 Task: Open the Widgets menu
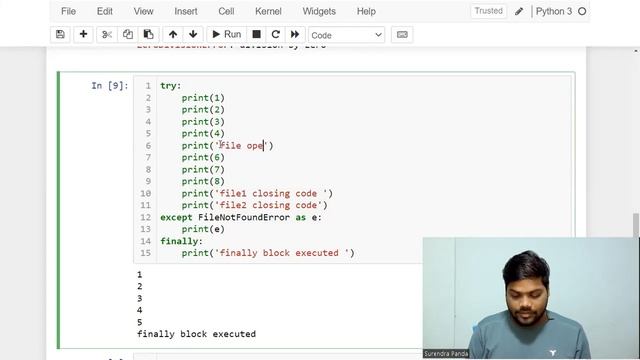tap(319, 11)
